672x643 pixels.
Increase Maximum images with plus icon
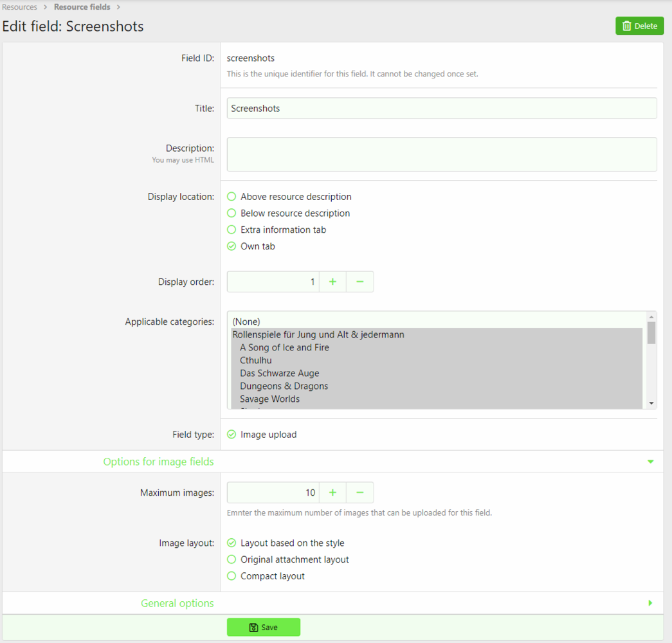point(332,493)
